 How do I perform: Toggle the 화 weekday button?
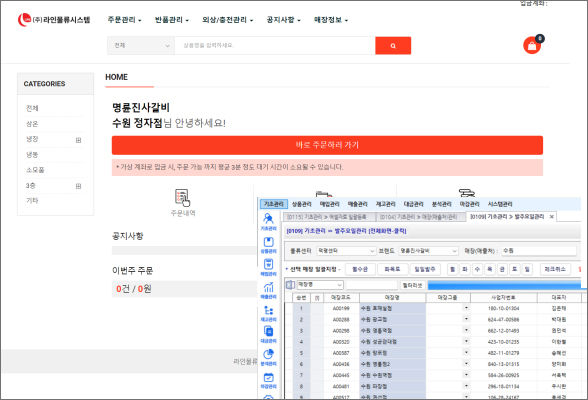(465, 269)
